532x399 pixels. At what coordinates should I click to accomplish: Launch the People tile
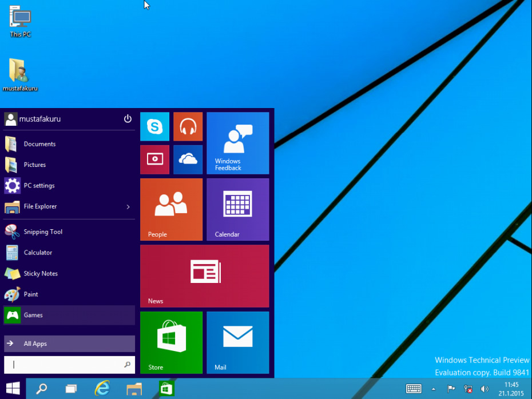[172, 209]
